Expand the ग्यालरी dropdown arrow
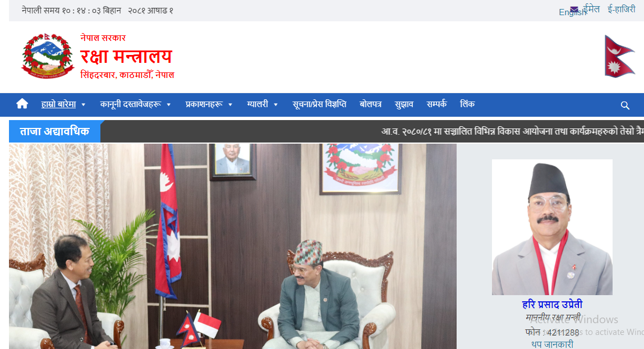This screenshot has height=349, width=644. pos(275,105)
